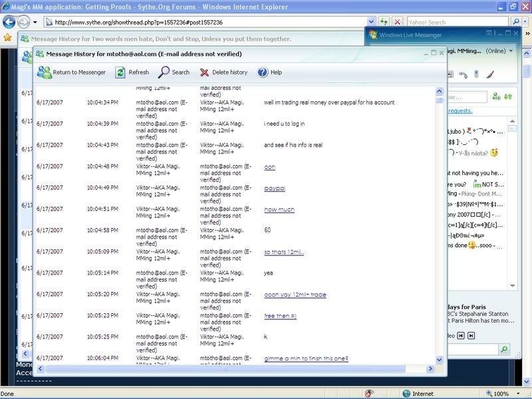Click next video button in Messenger
Viewport: 532px width, 399px height.
(x=471, y=336)
